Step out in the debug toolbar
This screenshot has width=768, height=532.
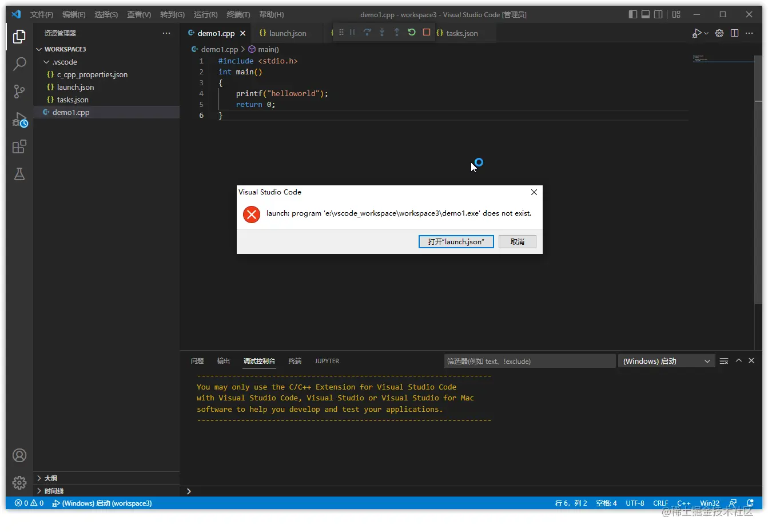pyautogui.click(x=397, y=33)
